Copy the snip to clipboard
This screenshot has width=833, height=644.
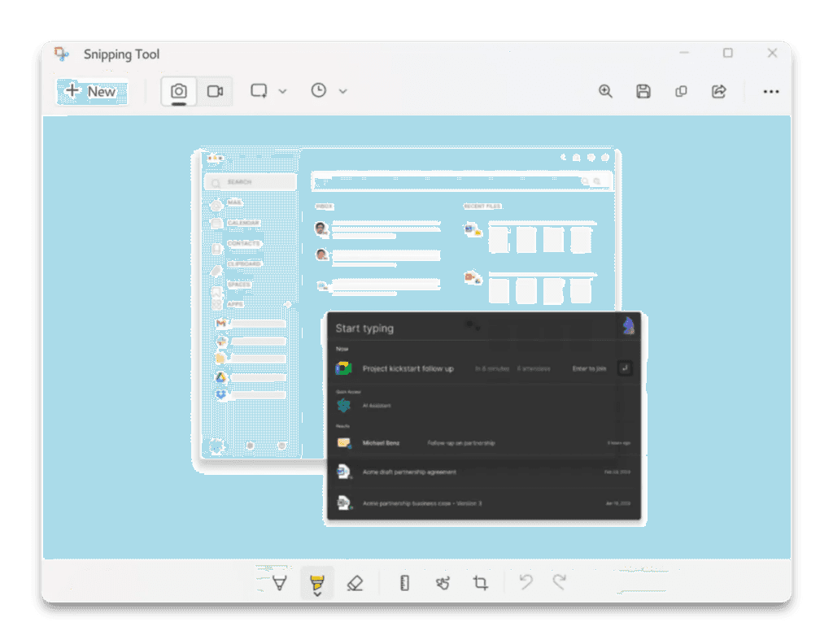pos(681,91)
